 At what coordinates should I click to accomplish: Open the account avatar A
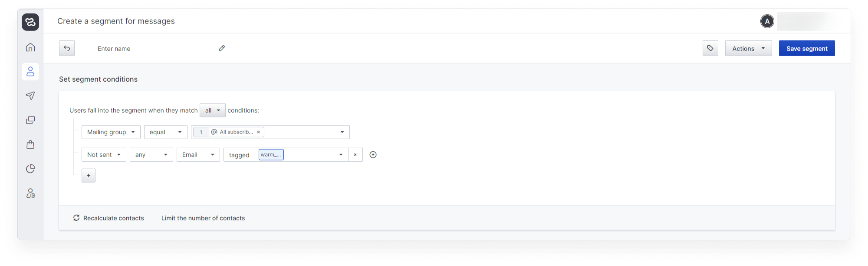(767, 21)
